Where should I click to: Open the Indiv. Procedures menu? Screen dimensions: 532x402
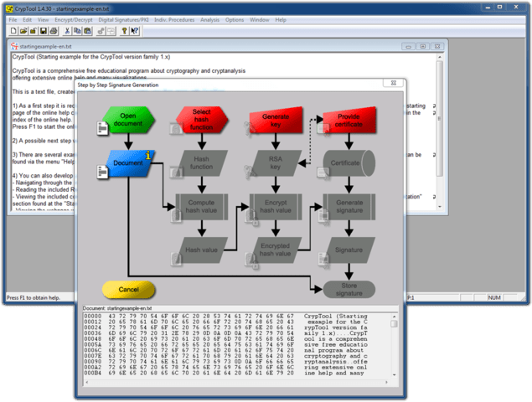(x=174, y=20)
